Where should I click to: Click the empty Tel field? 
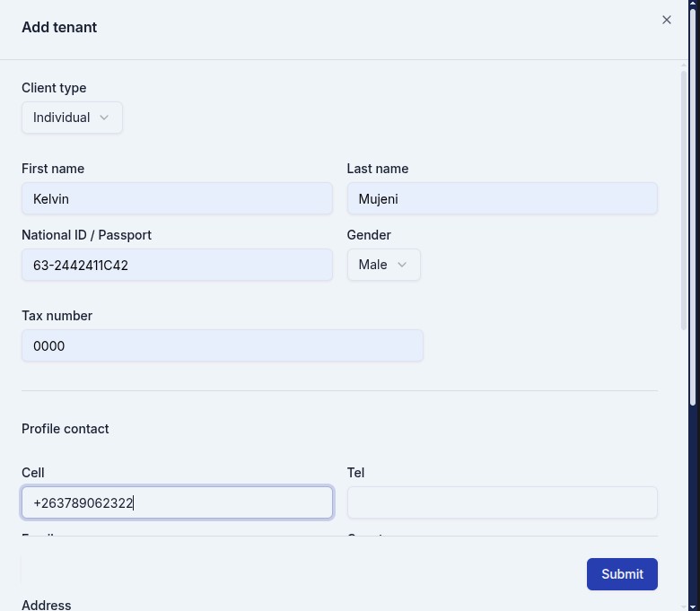tap(503, 502)
